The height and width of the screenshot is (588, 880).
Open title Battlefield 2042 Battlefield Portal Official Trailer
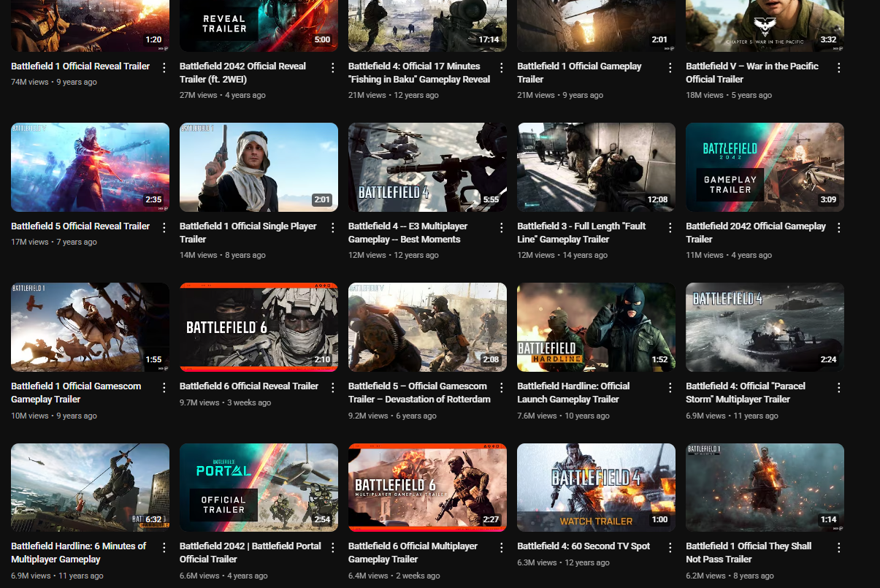coord(250,552)
